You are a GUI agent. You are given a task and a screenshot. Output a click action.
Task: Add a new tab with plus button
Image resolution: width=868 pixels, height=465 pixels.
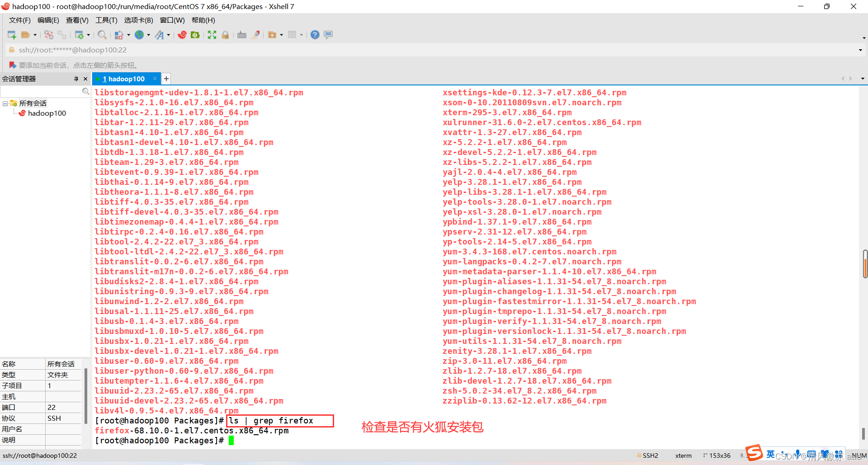click(166, 79)
